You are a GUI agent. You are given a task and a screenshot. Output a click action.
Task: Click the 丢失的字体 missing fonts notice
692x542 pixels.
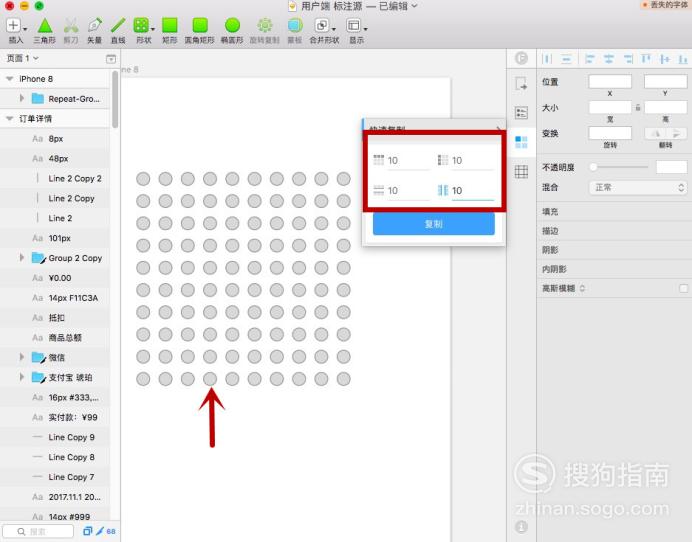point(665,5)
